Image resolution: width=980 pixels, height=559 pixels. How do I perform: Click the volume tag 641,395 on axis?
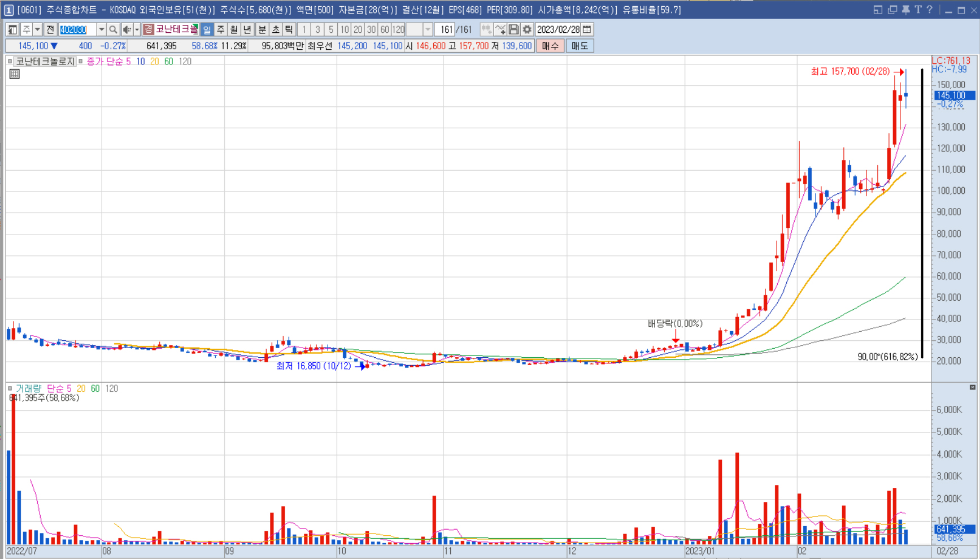(955, 529)
